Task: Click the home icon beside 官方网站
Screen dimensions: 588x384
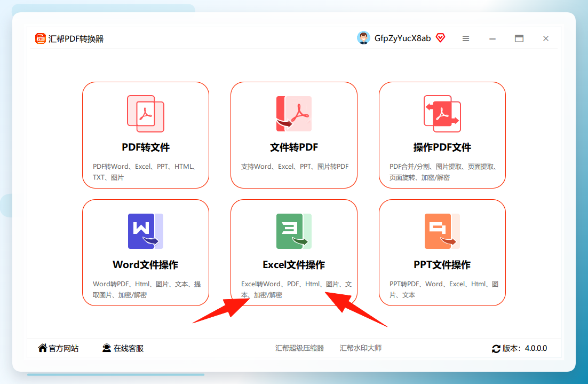Action: point(42,348)
